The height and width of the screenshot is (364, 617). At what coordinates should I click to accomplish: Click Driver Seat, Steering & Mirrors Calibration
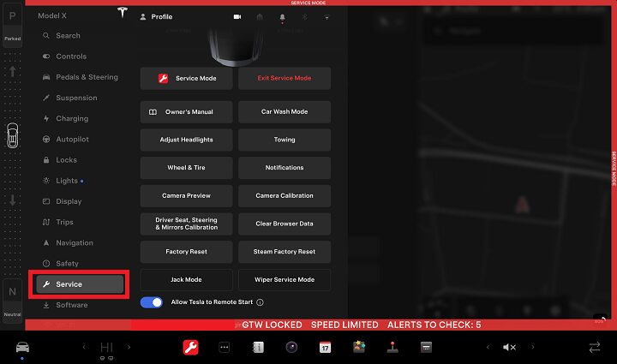coord(187,224)
